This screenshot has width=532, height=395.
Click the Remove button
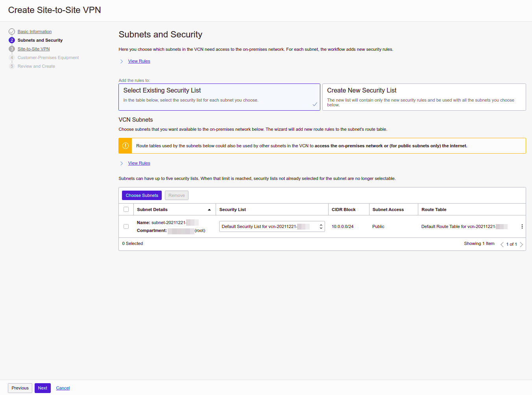point(177,195)
